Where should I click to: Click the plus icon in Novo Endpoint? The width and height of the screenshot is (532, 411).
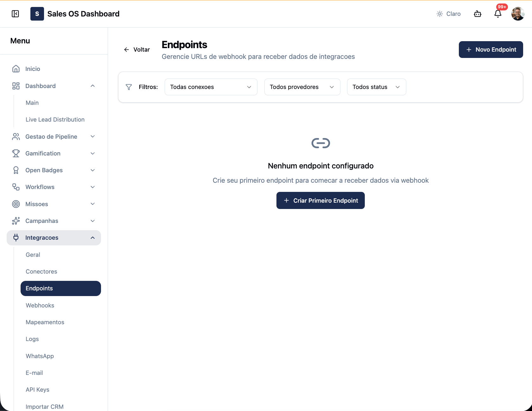pos(469,49)
